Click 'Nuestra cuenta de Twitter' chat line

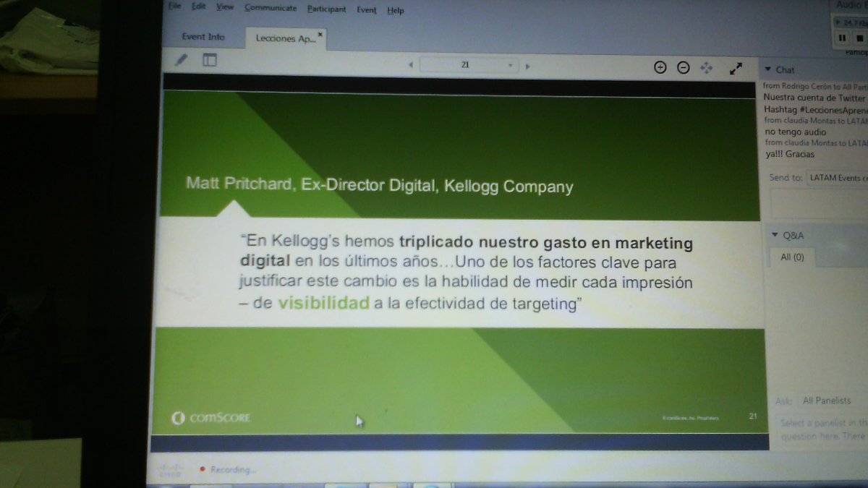click(815, 98)
